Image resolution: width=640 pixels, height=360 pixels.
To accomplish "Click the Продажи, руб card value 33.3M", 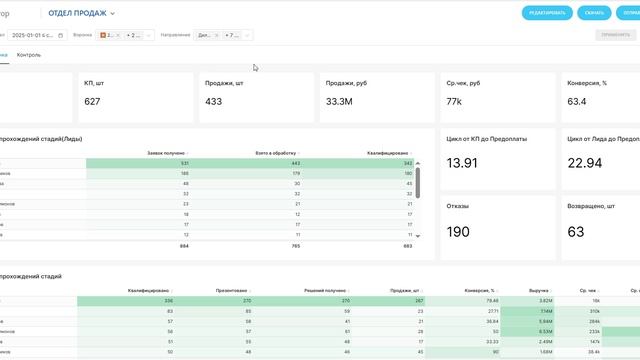I will coord(339,102).
